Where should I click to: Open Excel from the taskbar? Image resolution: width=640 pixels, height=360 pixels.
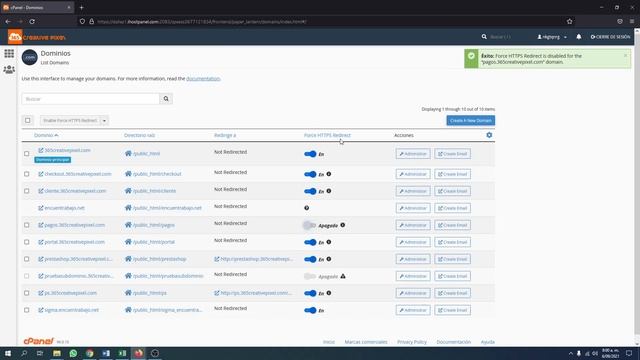[122, 353]
